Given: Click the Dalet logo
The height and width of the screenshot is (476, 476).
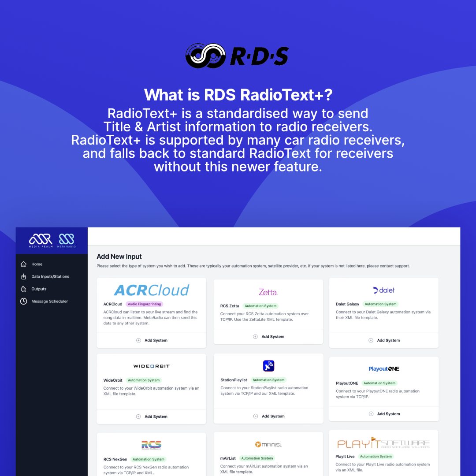Looking at the screenshot, I should pos(384,290).
